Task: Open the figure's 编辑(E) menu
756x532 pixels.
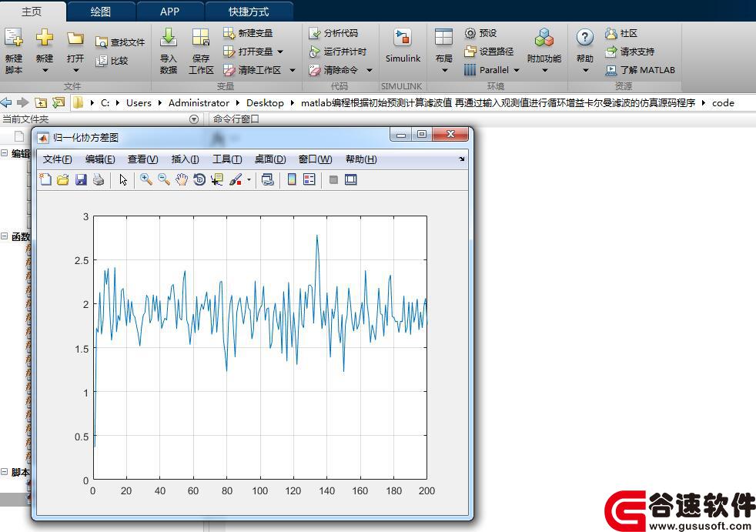Action: point(100,159)
